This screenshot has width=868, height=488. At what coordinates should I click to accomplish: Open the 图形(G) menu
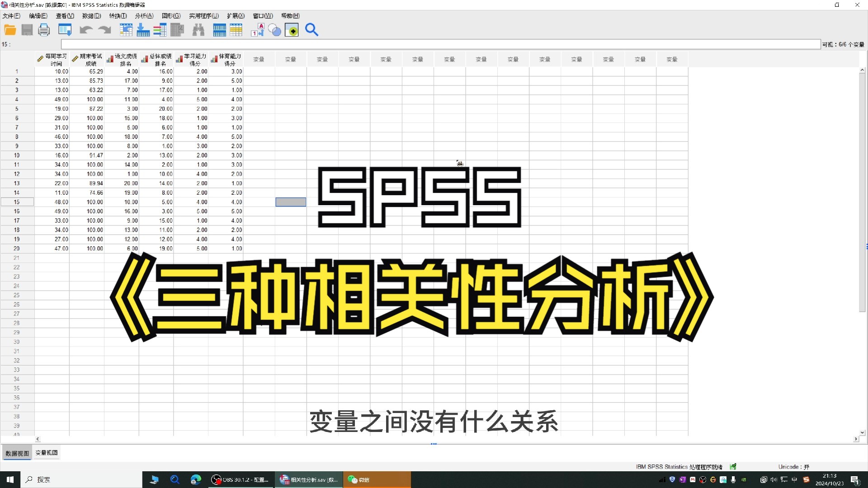click(171, 16)
